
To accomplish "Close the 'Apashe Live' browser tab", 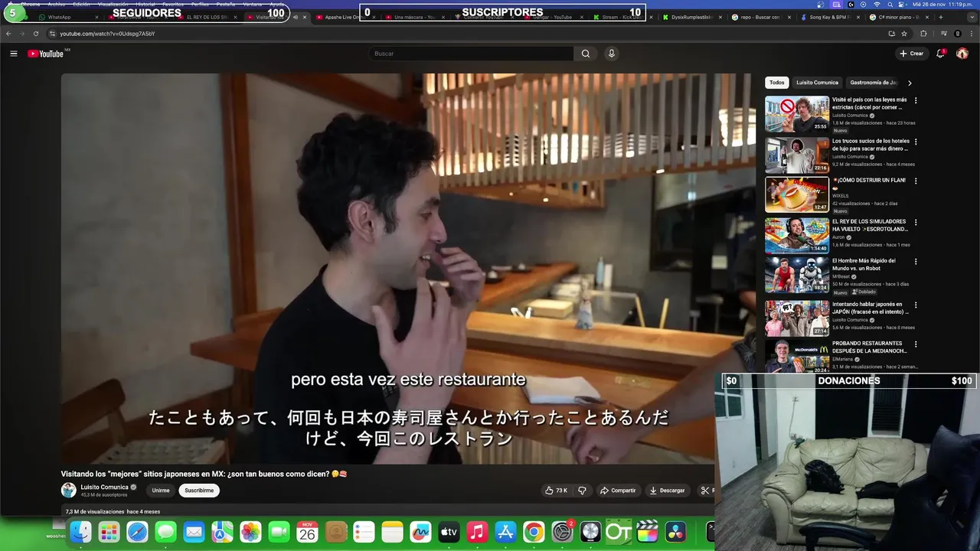I will (x=374, y=17).
